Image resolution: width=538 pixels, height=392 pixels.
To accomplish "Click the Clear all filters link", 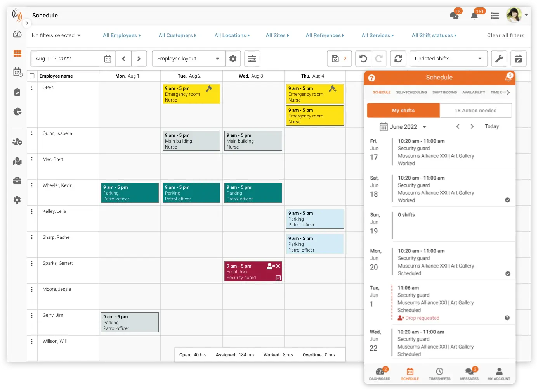I will (505, 35).
